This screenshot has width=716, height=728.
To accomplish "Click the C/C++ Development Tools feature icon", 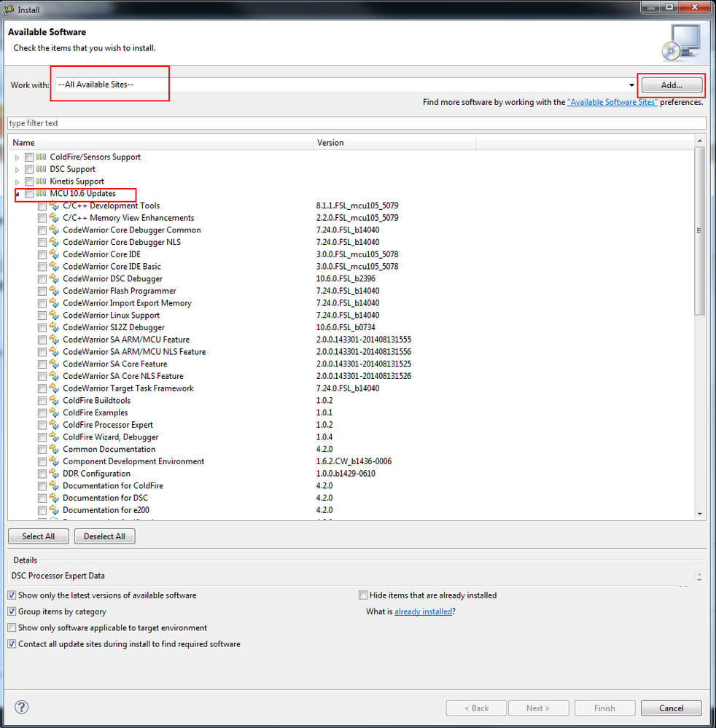I will (x=55, y=206).
